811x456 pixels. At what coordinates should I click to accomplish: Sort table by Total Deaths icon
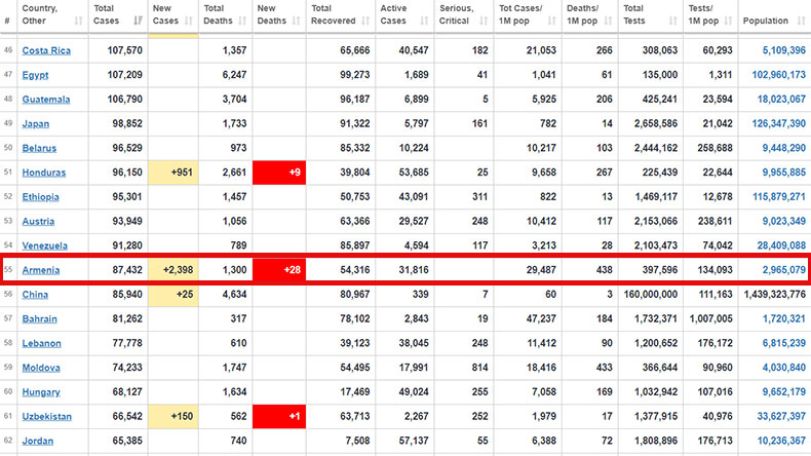[x=243, y=21]
